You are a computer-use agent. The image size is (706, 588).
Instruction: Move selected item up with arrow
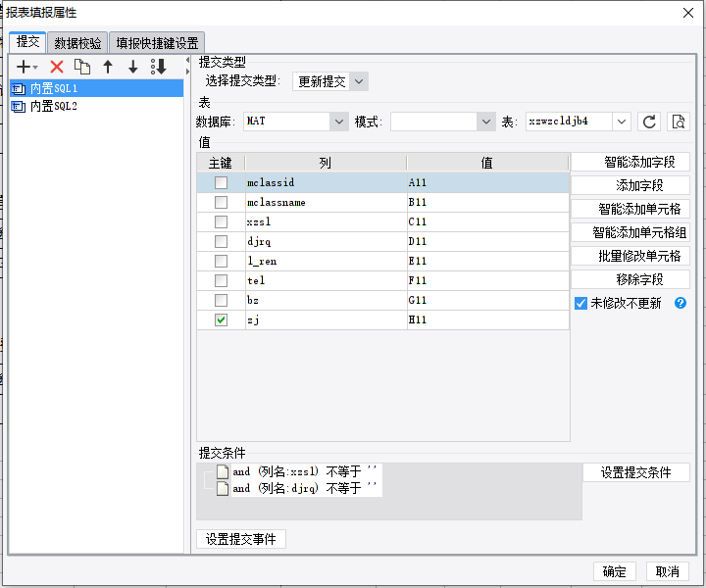pos(108,67)
